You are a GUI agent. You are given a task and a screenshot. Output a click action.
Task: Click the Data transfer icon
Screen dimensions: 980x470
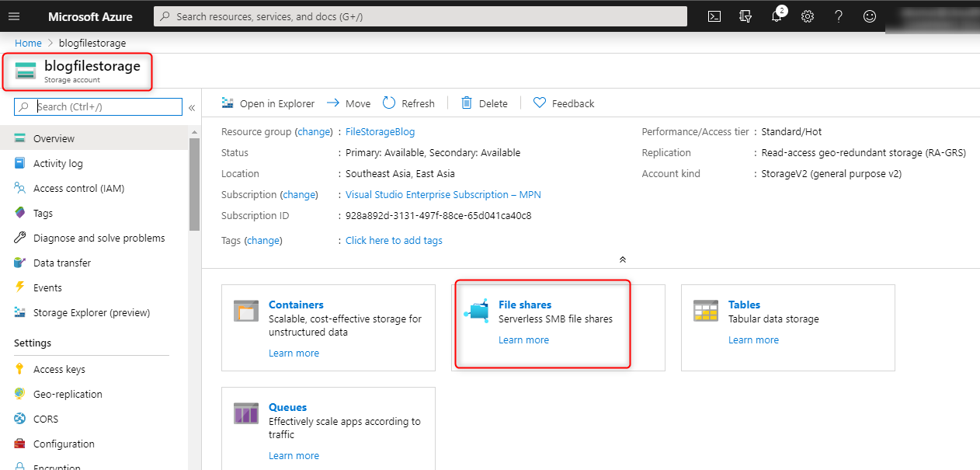tap(20, 263)
